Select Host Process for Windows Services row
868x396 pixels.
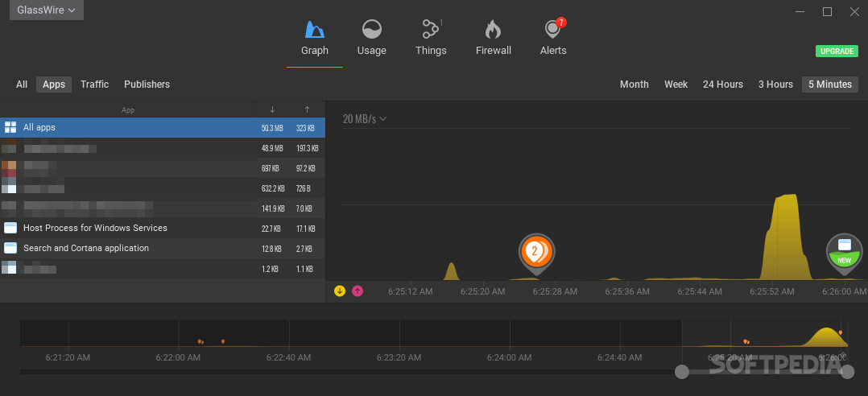(x=162, y=228)
